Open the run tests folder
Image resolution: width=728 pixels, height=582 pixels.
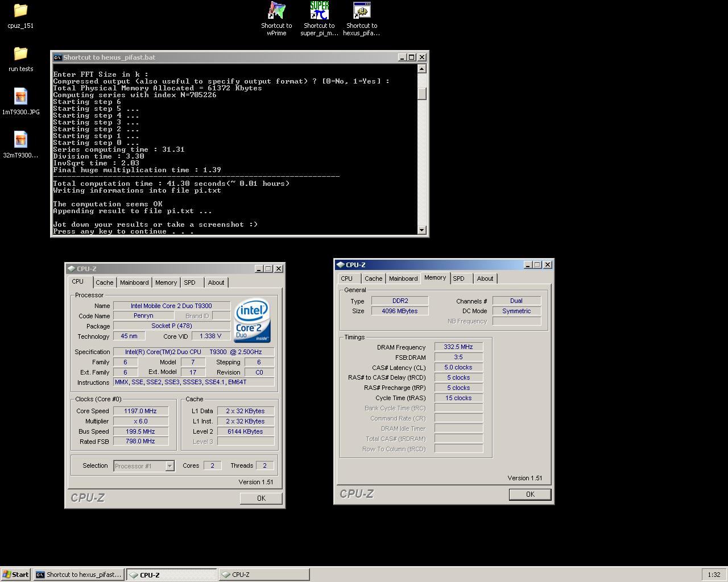(x=20, y=53)
